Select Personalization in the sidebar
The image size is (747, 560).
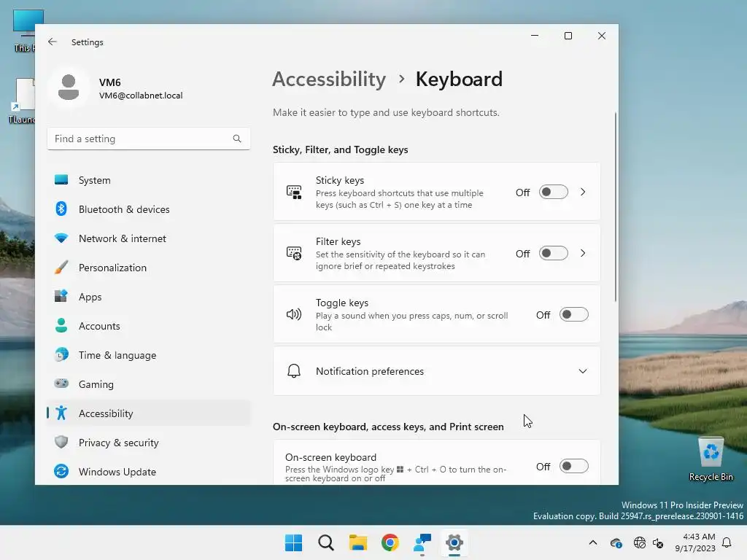tap(149, 267)
